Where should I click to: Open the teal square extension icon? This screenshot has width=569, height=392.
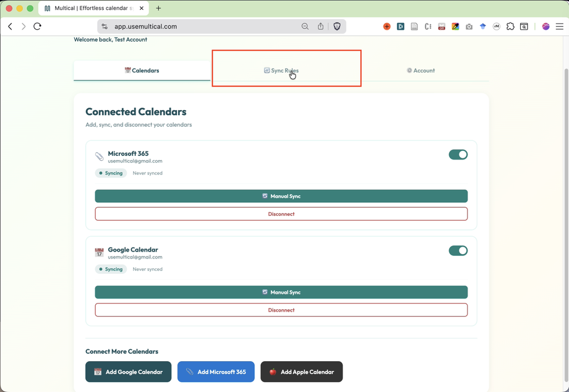pos(401,27)
